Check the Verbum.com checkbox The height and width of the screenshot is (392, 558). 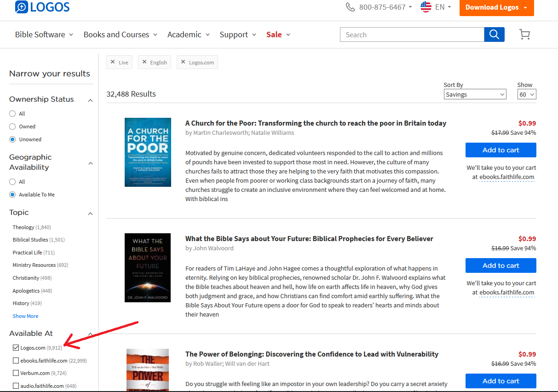[16, 373]
